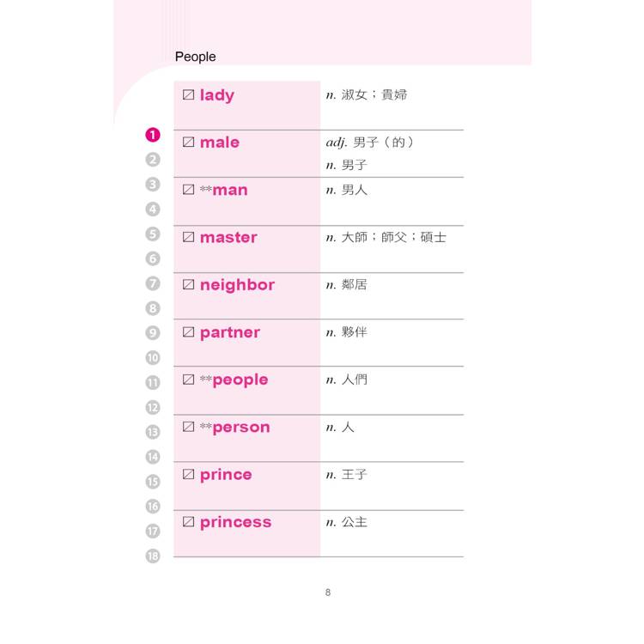644x644 pixels.
Task: Select the gray number 3 circle
Action: [153, 185]
